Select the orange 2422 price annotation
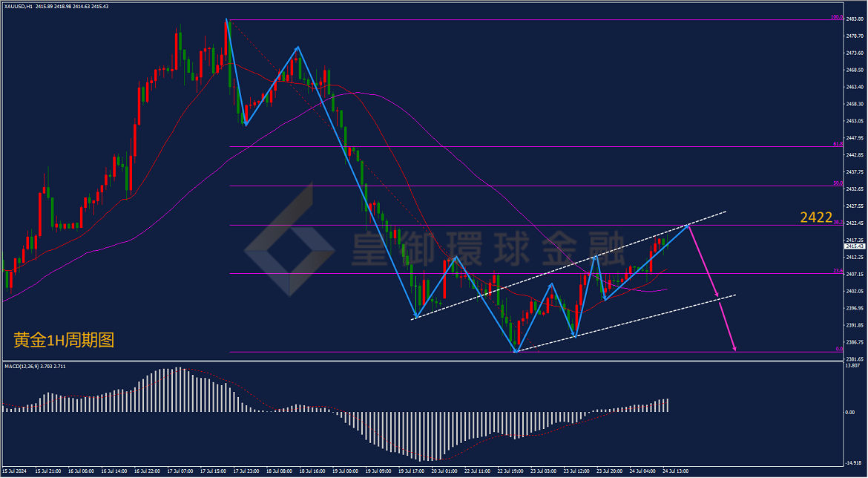868x478 pixels. (x=816, y=217)
